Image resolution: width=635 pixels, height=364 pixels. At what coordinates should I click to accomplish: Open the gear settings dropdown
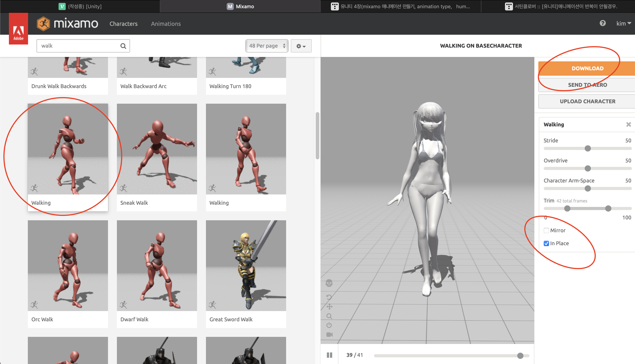[301, 46]
